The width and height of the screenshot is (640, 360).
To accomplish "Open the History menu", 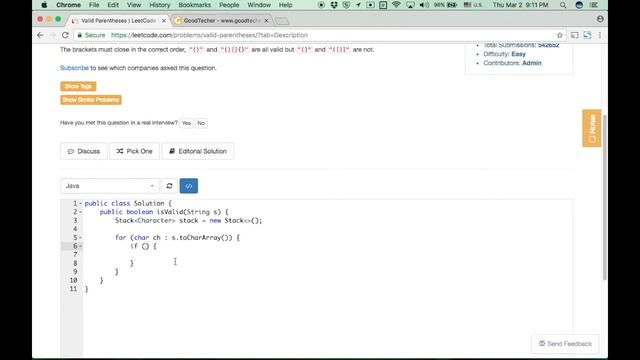I will point(159,5).
